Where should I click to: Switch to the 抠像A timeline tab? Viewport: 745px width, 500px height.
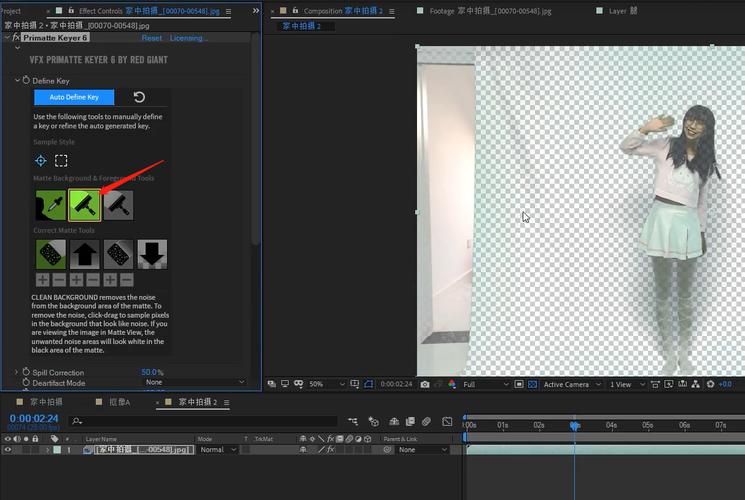coord(119,401)
